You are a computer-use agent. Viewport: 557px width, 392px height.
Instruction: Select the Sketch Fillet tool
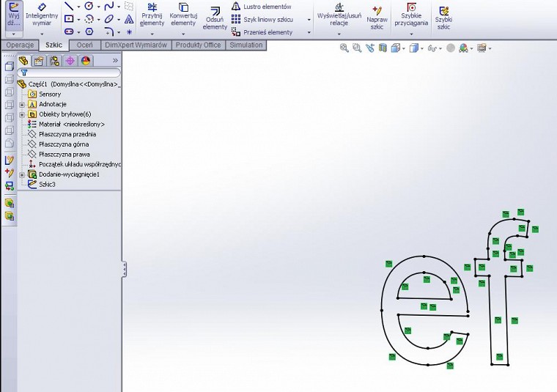point(109,32)
